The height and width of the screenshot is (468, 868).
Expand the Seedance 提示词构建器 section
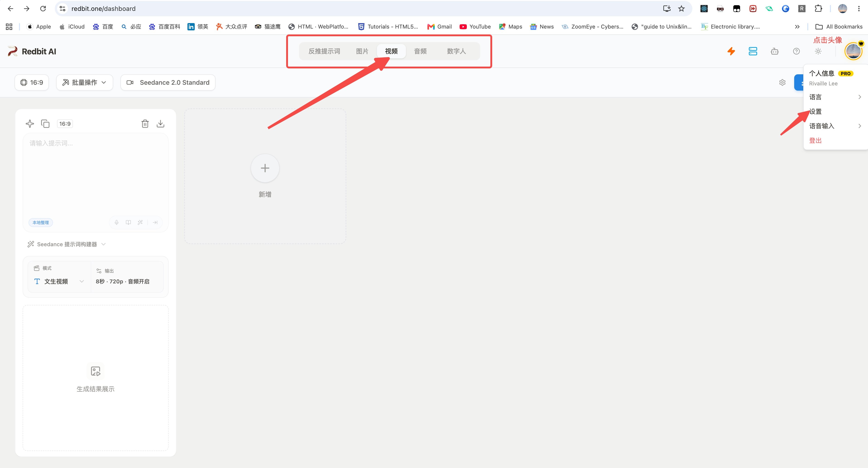coord(67,244)
